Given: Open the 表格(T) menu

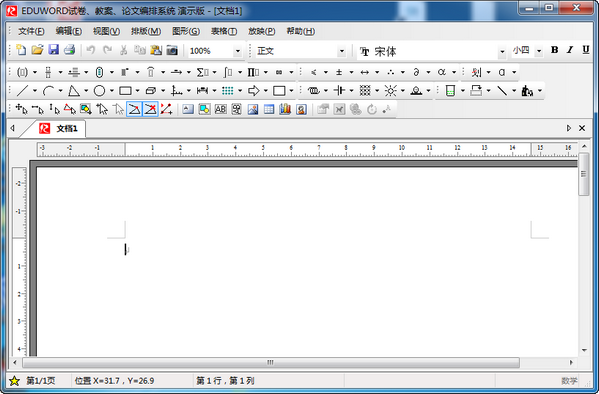Looking at the screenshot, I should tap(224, 31).
